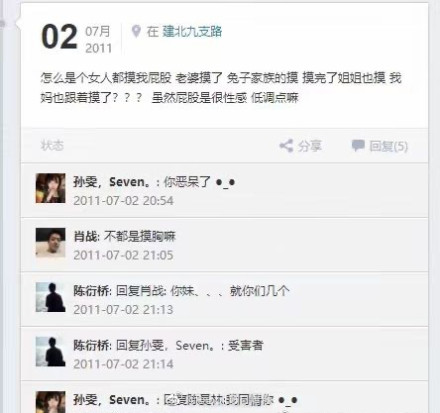Click 陈衍桥 name in 21:13 comment
The image size is (440, 413).
pos(92,291)
